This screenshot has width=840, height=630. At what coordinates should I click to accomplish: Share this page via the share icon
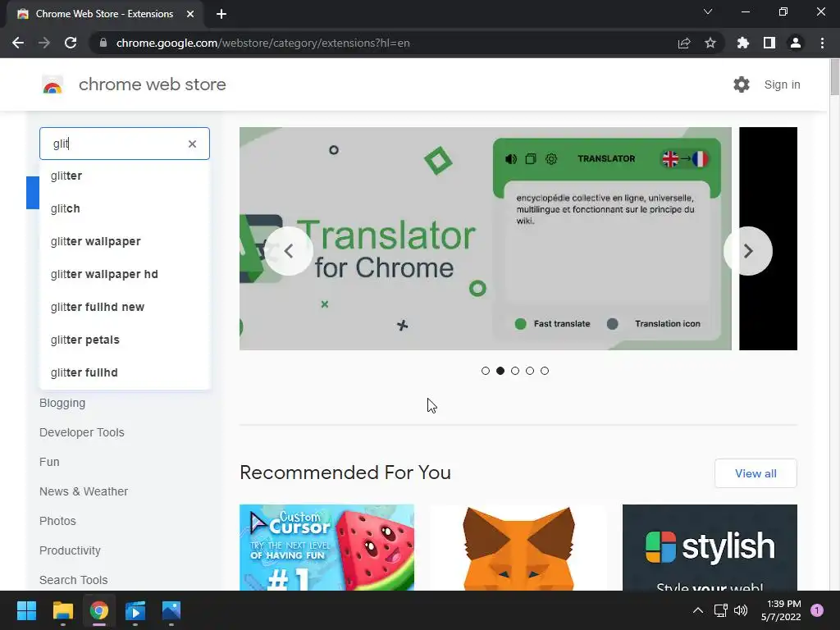coord(684,43)
